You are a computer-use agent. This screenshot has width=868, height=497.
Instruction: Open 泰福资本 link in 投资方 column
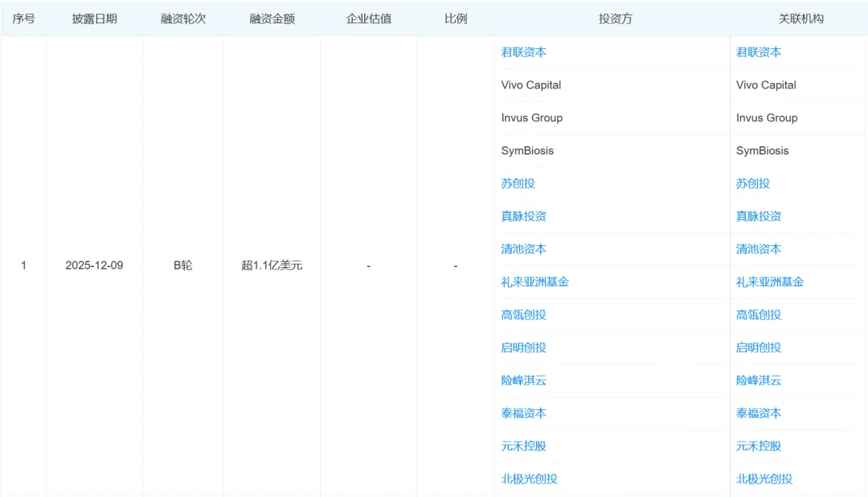click(x=524, y=413)
